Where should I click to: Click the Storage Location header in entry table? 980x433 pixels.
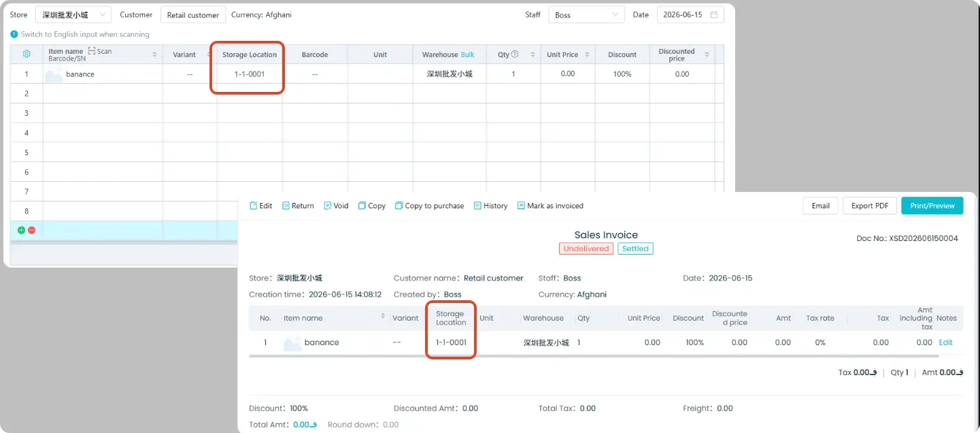tap(250, 54)
